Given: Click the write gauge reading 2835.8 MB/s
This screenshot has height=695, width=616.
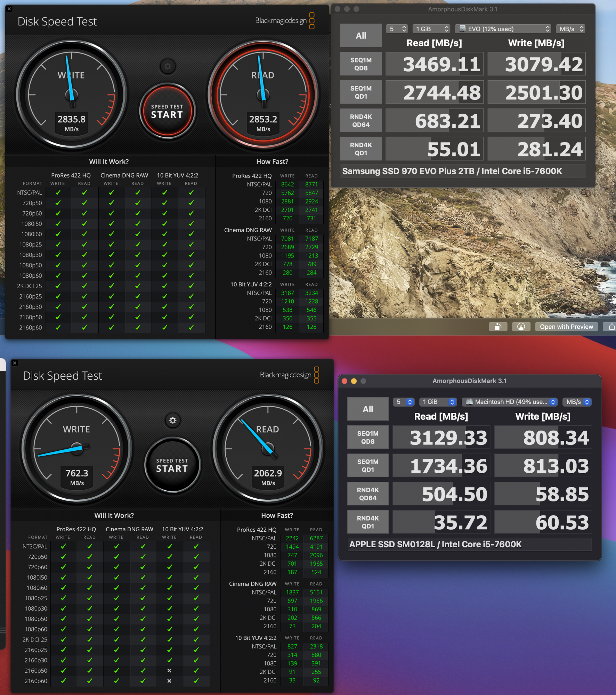Looking at the screenshot, I should pyautogui.click(x=72, y=95).
